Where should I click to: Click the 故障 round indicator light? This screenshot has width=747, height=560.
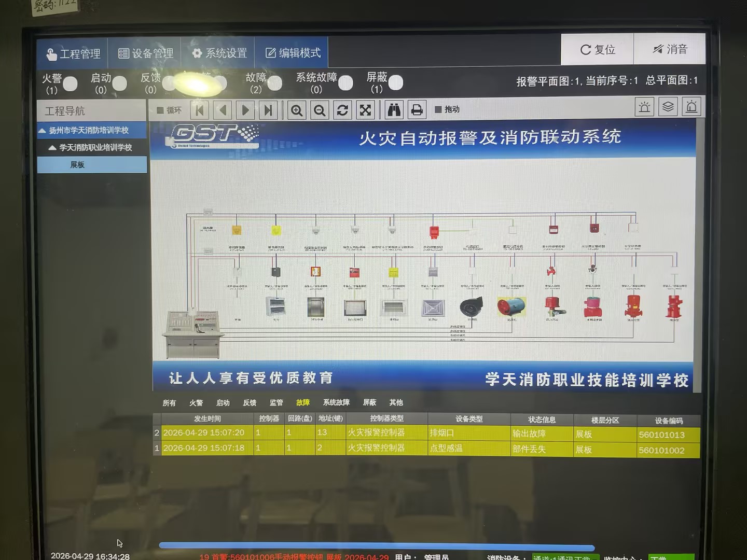[275, 82]
